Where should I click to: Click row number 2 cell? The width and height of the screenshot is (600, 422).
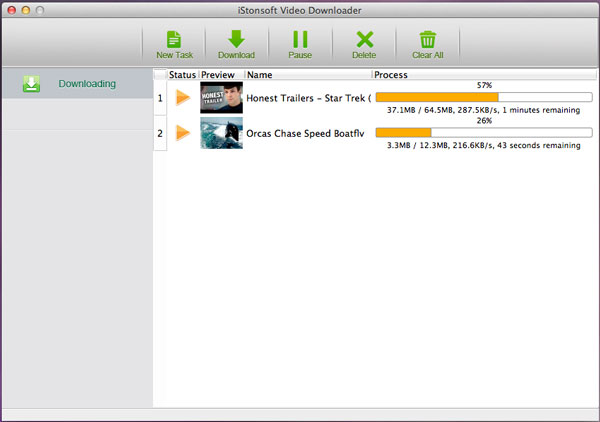pyautogui.click(x=160, y=133)
